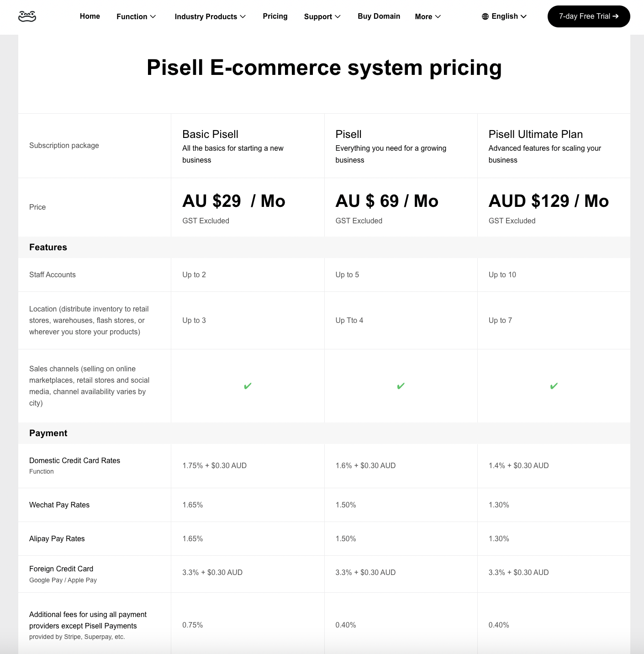Click the Features section header
The image size is (644, 654).
[48, 247]
